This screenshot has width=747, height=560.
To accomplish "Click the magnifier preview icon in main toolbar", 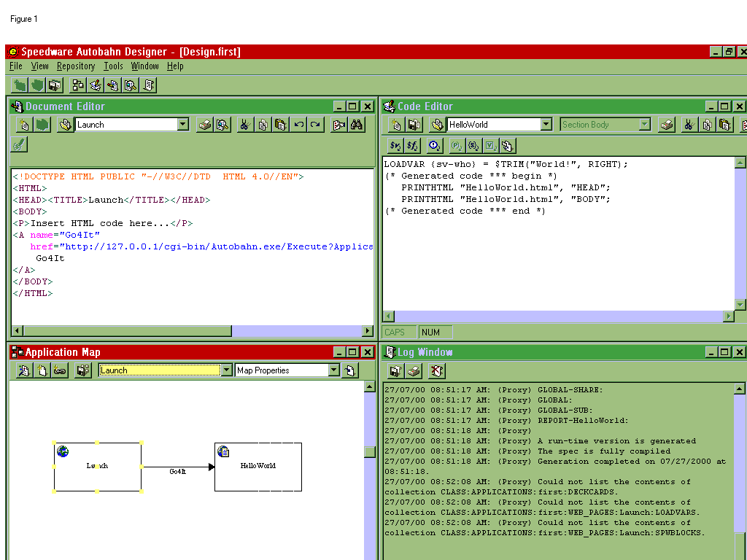I will 131,85.
